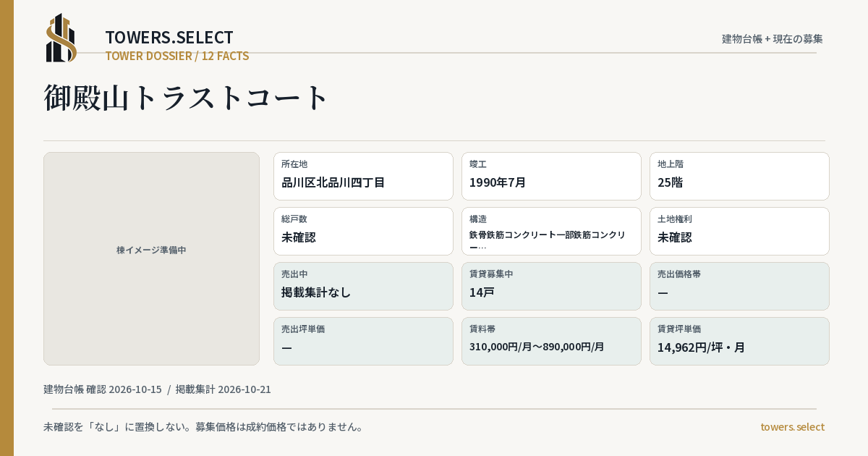Click the 建物台帳 確認 2026-10-15 date text
The width and height of the screenshot is (868, 456).
[x=103, y=389]
